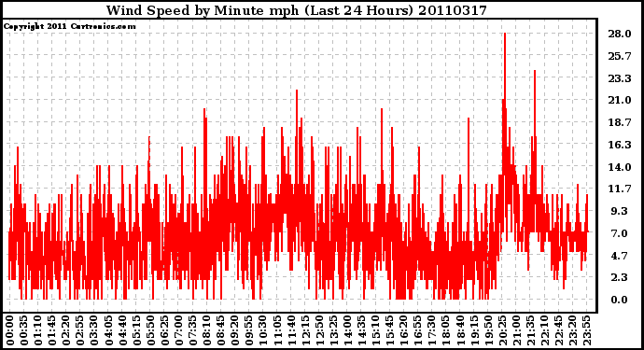644x350 pixels.
Task: Click the 9.3 y-axis label
Action: [x=621, y=211]
